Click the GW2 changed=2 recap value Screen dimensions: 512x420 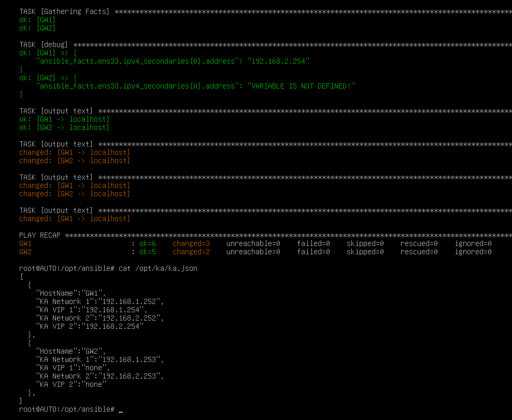[x=191, y=252]
